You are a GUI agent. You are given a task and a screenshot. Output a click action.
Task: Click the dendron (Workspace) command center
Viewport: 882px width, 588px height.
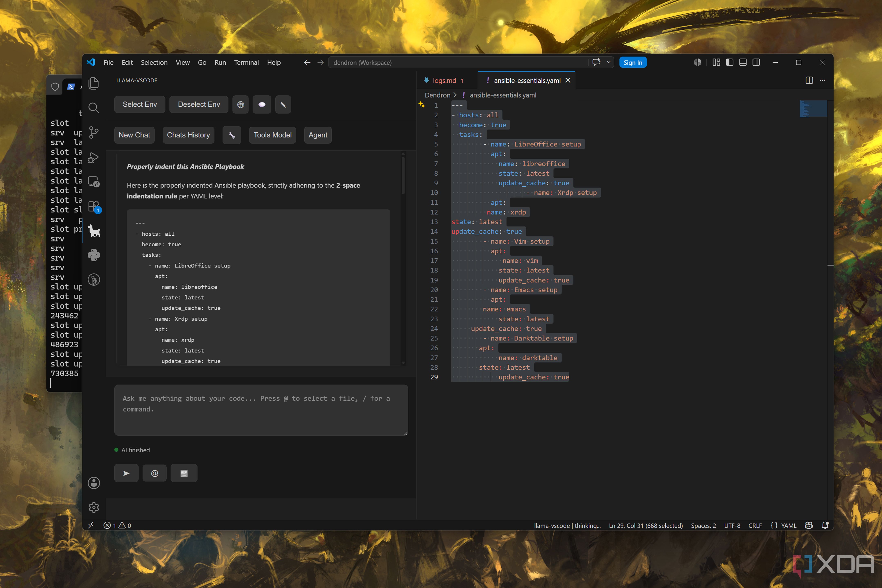point(458,62)
